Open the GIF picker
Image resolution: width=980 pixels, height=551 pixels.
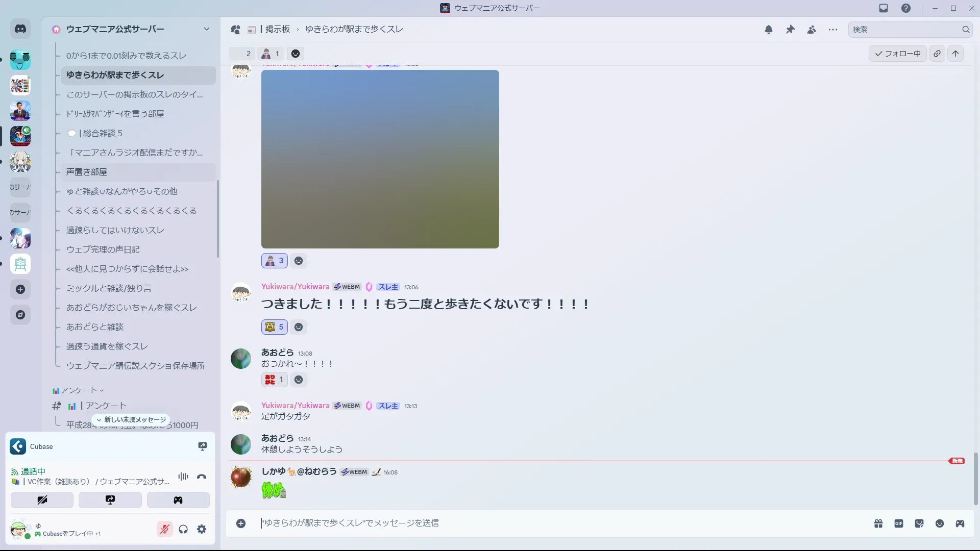pos(899,523)
